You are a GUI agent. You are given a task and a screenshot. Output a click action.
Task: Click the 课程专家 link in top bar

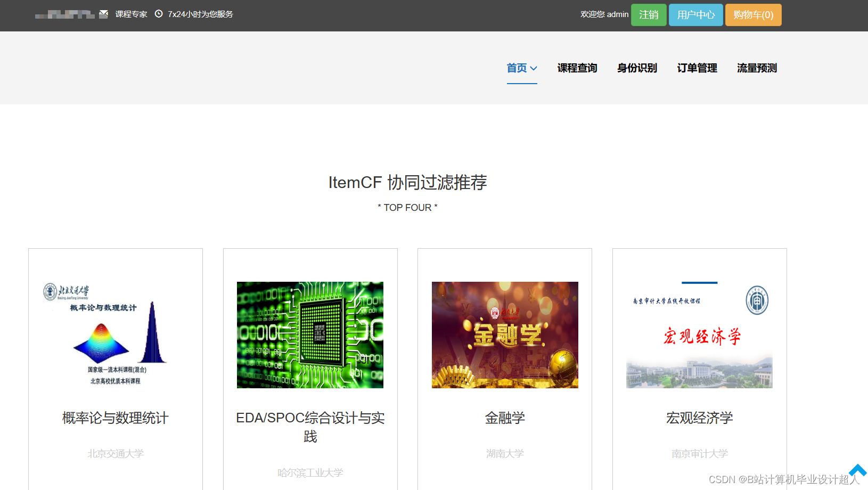[x=130, y=14]
